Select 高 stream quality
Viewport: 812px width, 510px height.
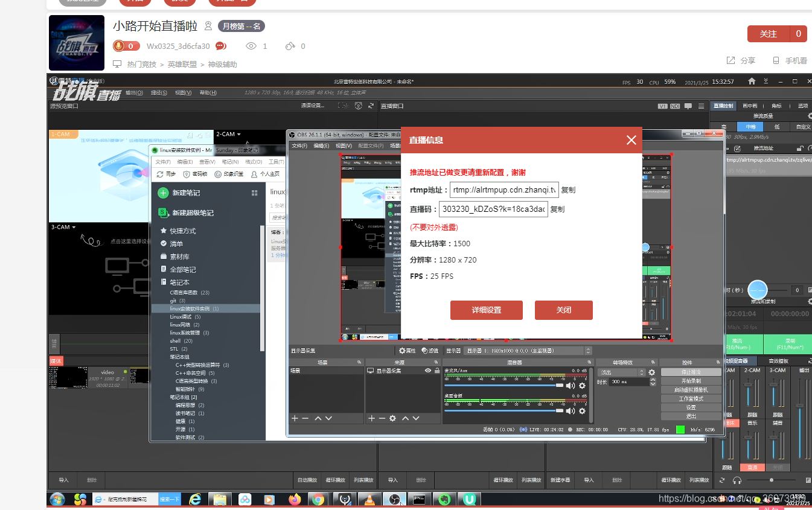click(724, 127)
